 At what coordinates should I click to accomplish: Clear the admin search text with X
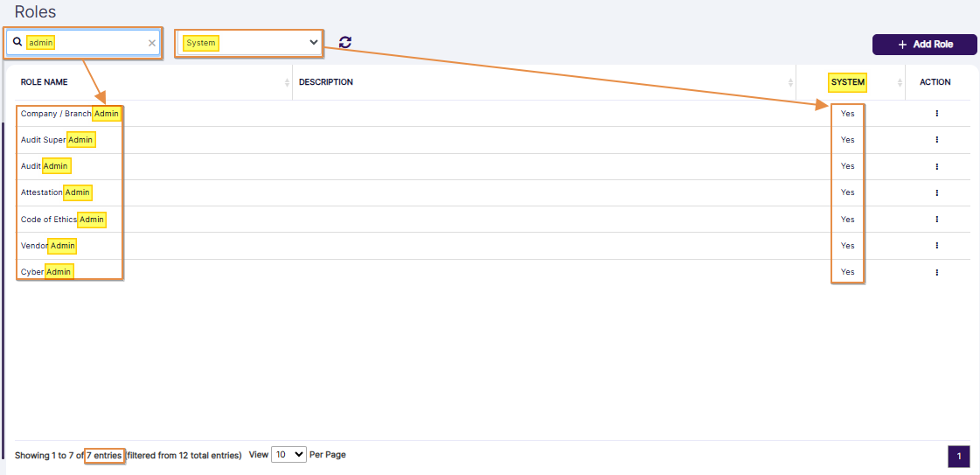pos(152,43)
